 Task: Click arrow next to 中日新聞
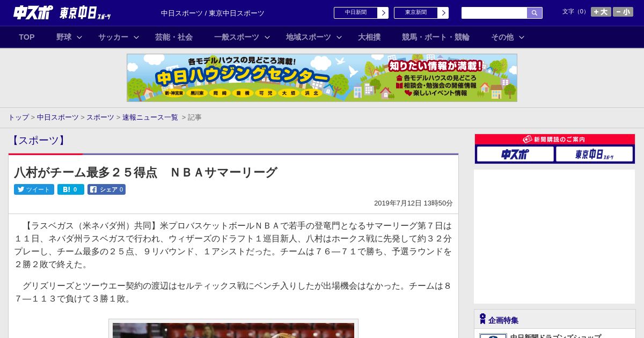coord(383,13)
